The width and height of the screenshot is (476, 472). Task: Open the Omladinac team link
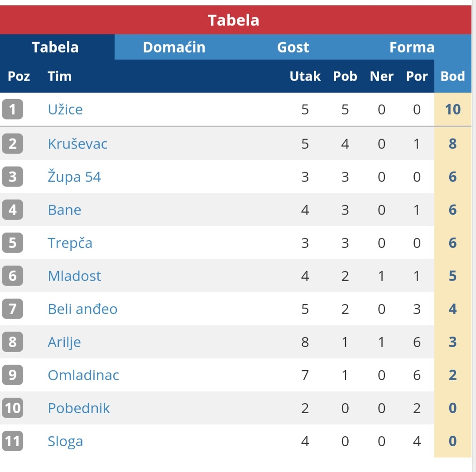click(x=83, y=375)
